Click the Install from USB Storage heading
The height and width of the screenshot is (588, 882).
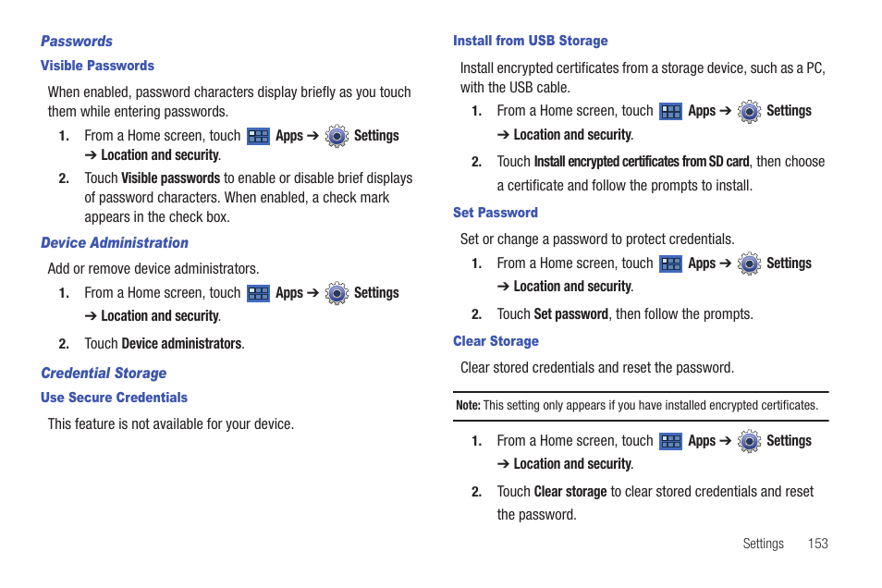[x=531, y=41]
